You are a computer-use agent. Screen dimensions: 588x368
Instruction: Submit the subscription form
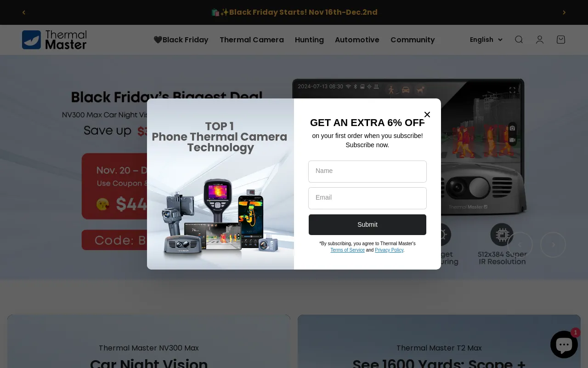point(367,224)
